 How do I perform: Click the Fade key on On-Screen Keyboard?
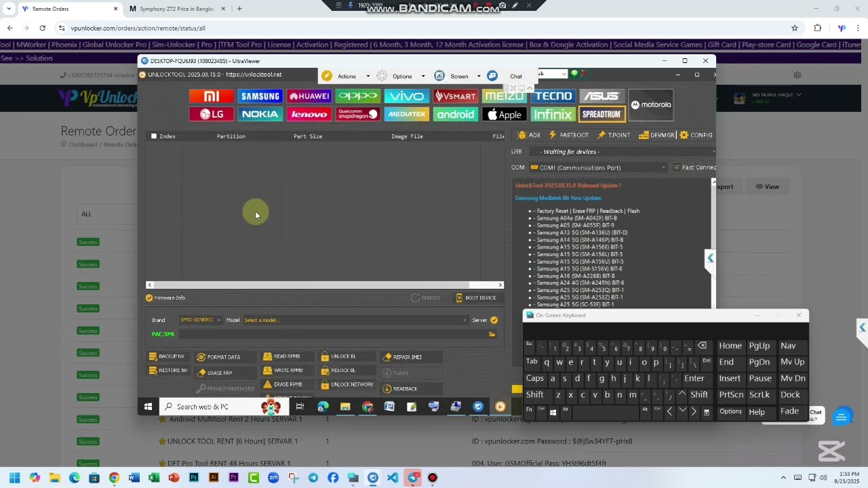pos(789,411)
